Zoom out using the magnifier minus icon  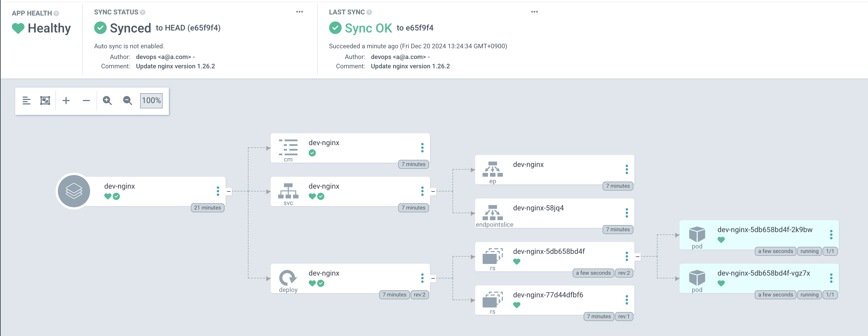[x=127, y=101]
